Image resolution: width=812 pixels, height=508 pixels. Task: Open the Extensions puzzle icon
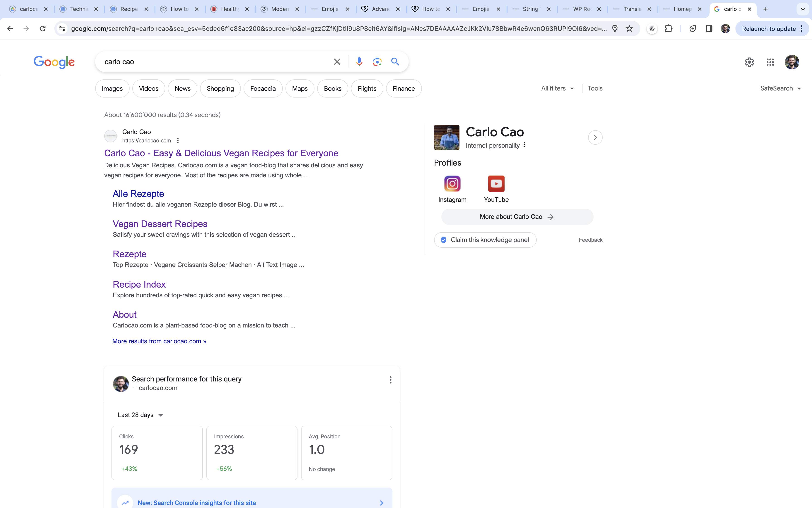[x=668, y=29]
